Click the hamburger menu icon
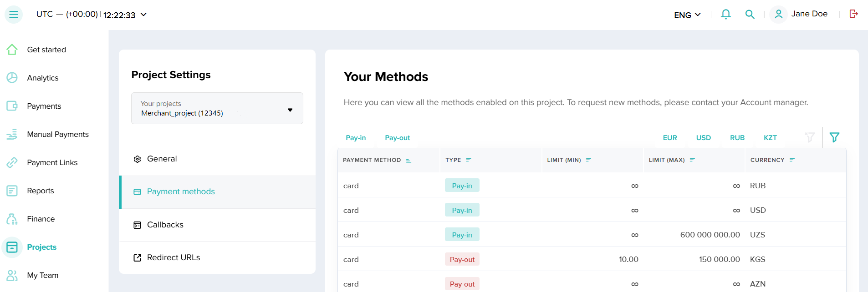Image resolution: width=868 pixels, height=292 pixels. coord(14,15)
